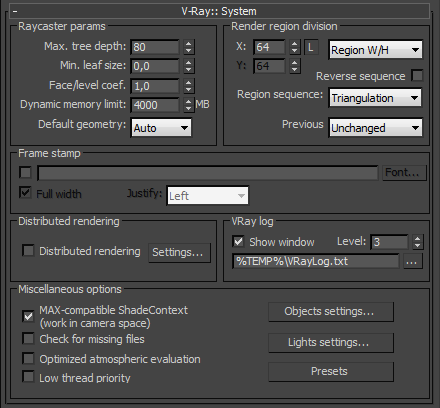The image size is (440, 408).
Task: Enable Optimized atmospheric evaluation checkbox
Action: pos(28,359)
